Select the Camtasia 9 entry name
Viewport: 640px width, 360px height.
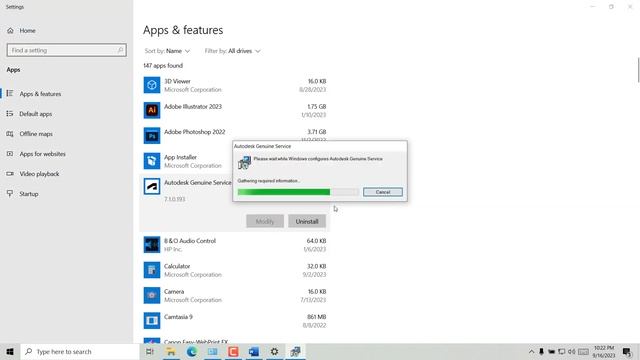[x=178, y=317]
